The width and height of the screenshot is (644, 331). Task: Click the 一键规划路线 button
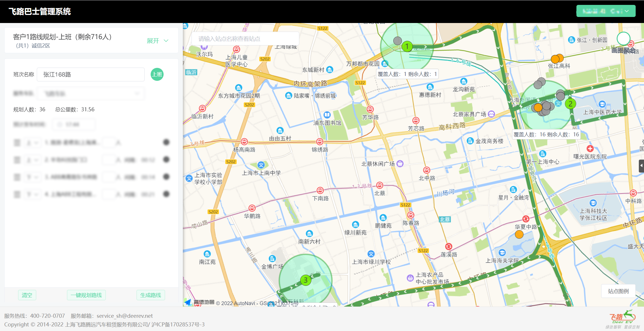(x=86, y=295)
